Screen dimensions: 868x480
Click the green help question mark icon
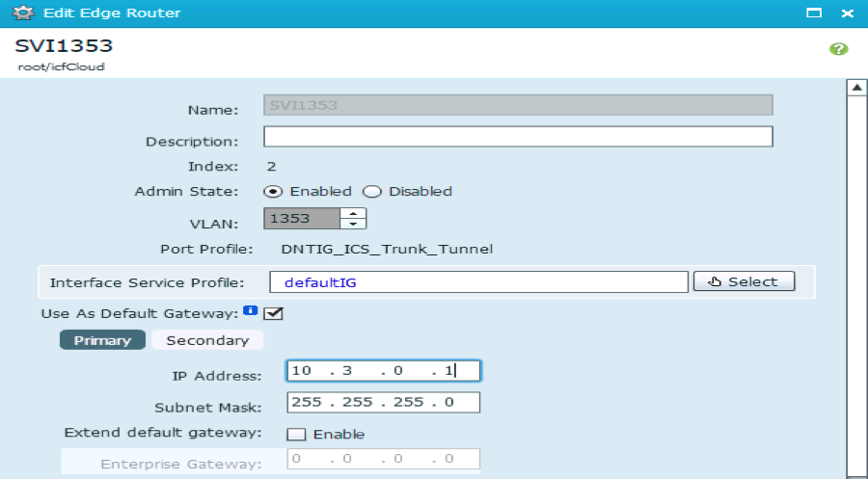coord(838,48)
